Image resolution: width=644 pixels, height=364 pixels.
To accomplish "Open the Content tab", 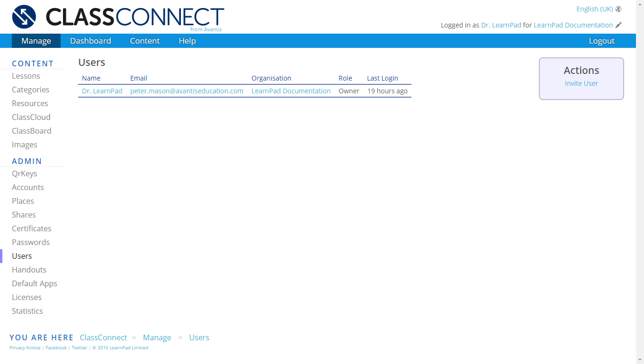I will (145, 41).
